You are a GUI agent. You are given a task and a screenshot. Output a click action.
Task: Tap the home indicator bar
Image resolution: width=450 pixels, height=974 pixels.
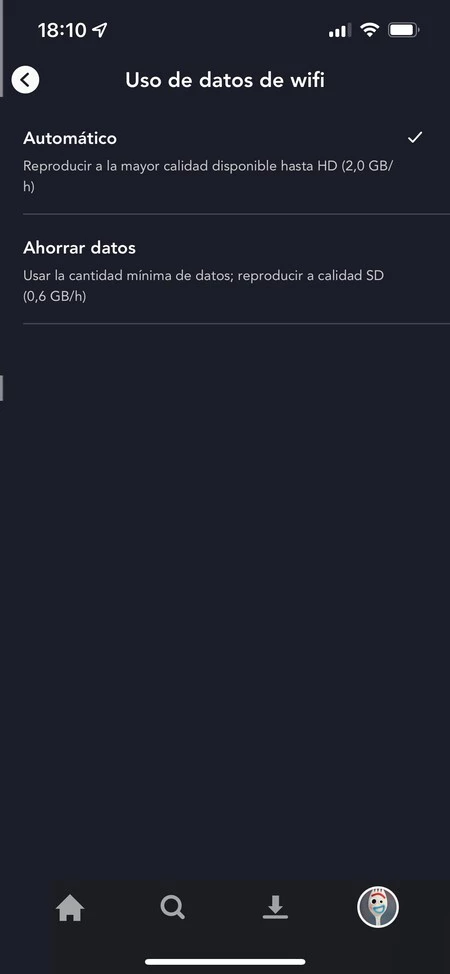tap(225, 962)
